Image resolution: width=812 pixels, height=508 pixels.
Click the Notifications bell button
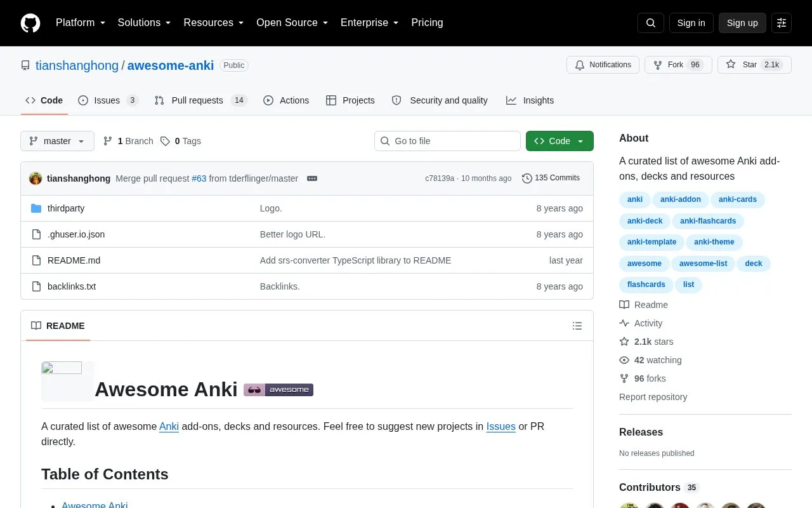tap(603, 65)
